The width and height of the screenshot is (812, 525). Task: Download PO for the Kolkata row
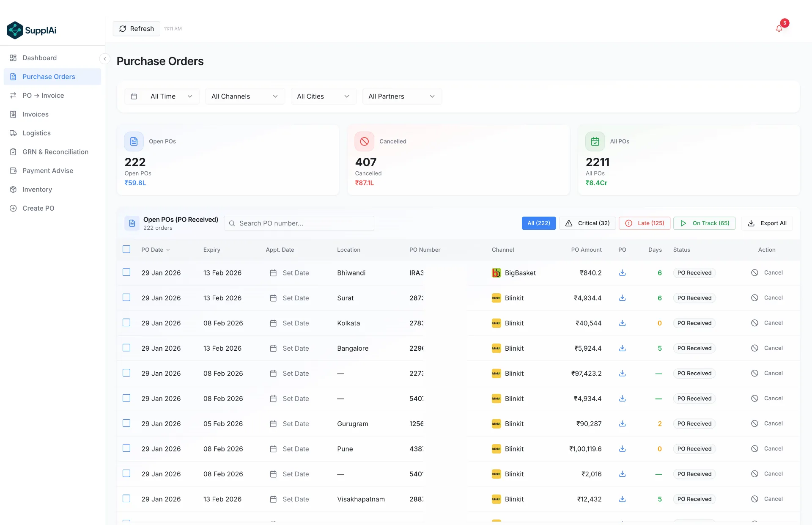[622, 323]
